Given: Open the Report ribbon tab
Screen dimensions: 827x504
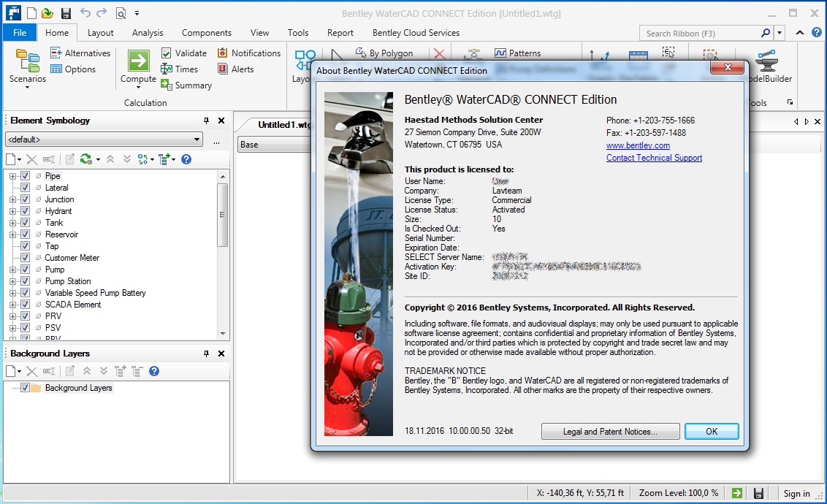Looking at the screenshot, I should (x=340, y=33).
